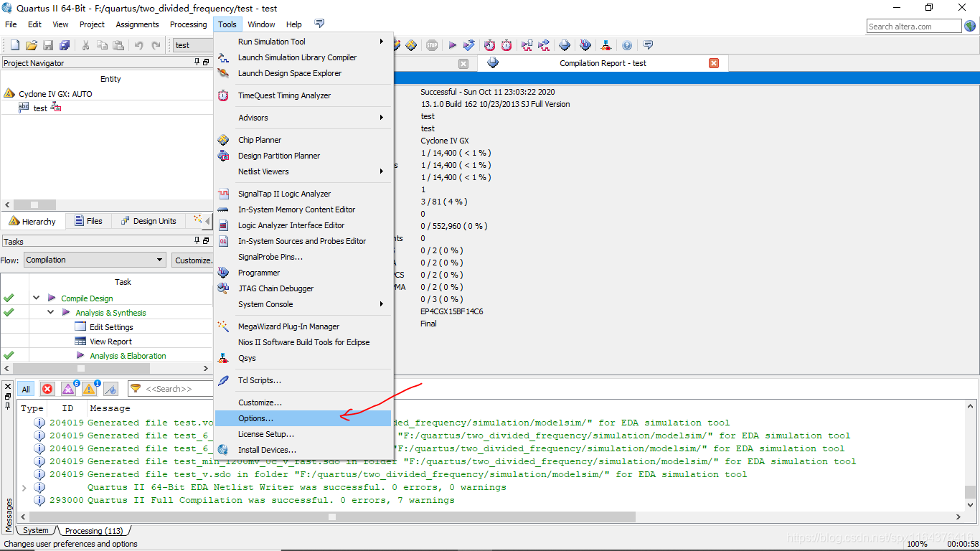Close the Compilation Report tab
This screenshot has width=980, height=551.
point(714,63)
